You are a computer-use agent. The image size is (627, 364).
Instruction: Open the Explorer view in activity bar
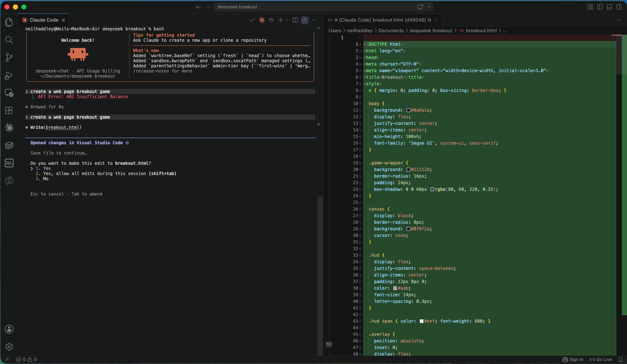coord(9,22)
